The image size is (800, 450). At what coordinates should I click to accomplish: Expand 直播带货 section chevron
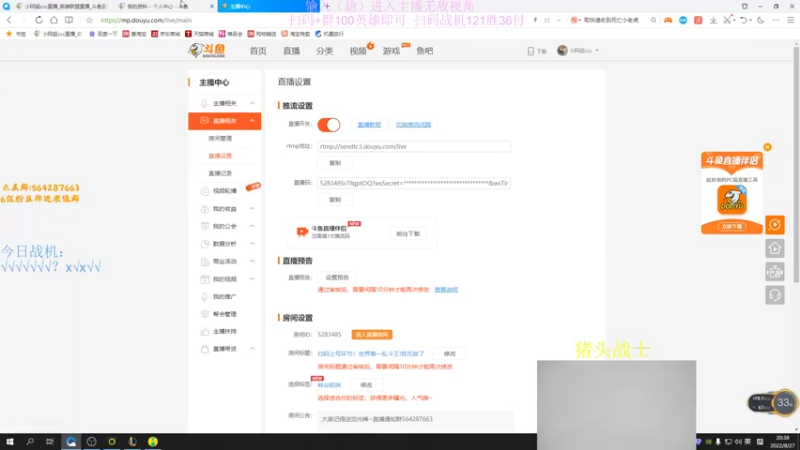(252, 349)
